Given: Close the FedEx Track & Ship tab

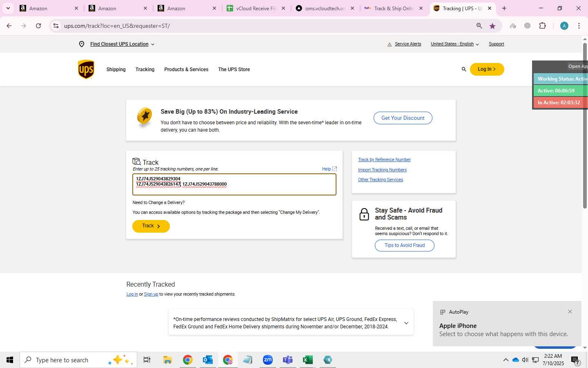Looking at the screenshot, I should [421, 8].
